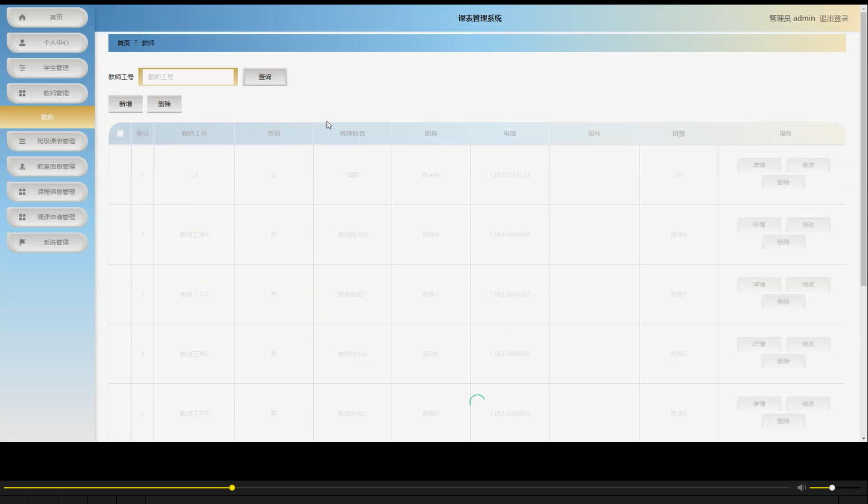Tick the select-all checkbox in table header

point(120,133)
